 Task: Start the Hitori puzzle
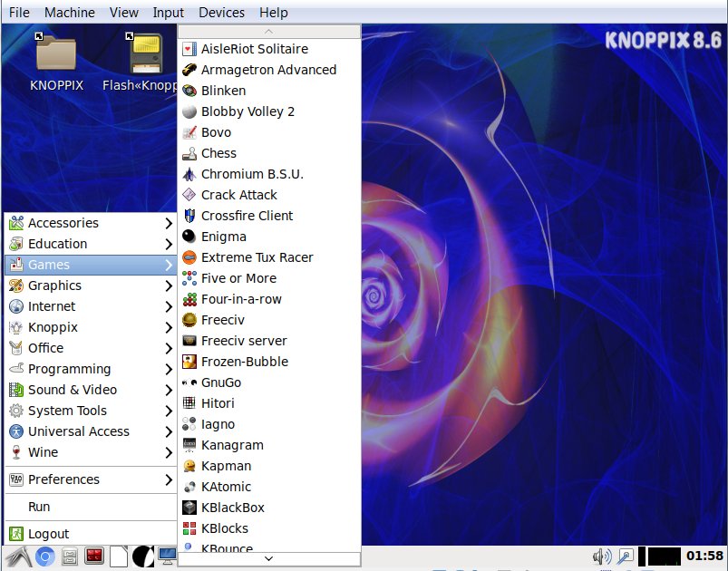[x=269, y=403]
